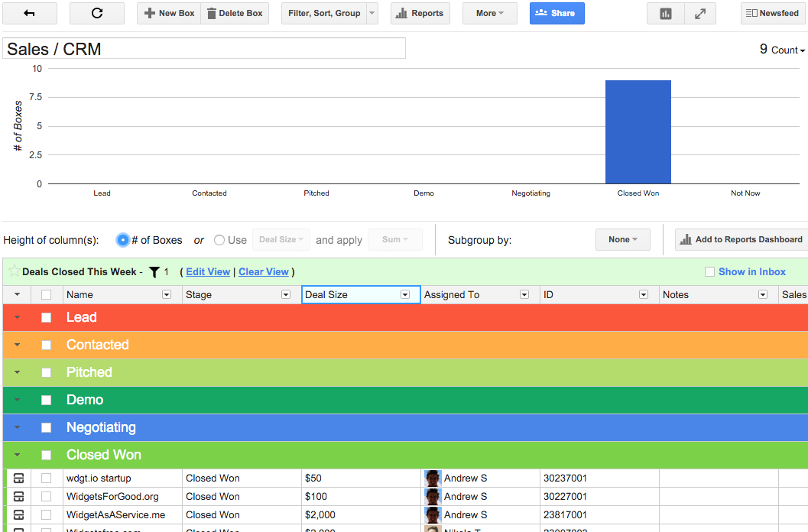The image size is (808, 532).
Task: Select checkbox for WidgetAsAService.me
Action: click(47, 514)
